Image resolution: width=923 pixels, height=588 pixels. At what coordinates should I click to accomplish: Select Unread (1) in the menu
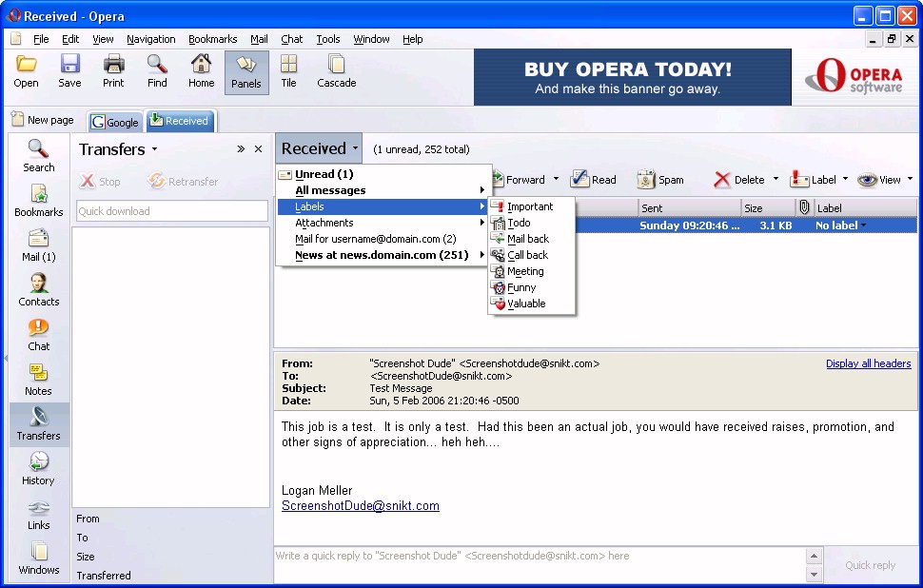click(384, 174)
